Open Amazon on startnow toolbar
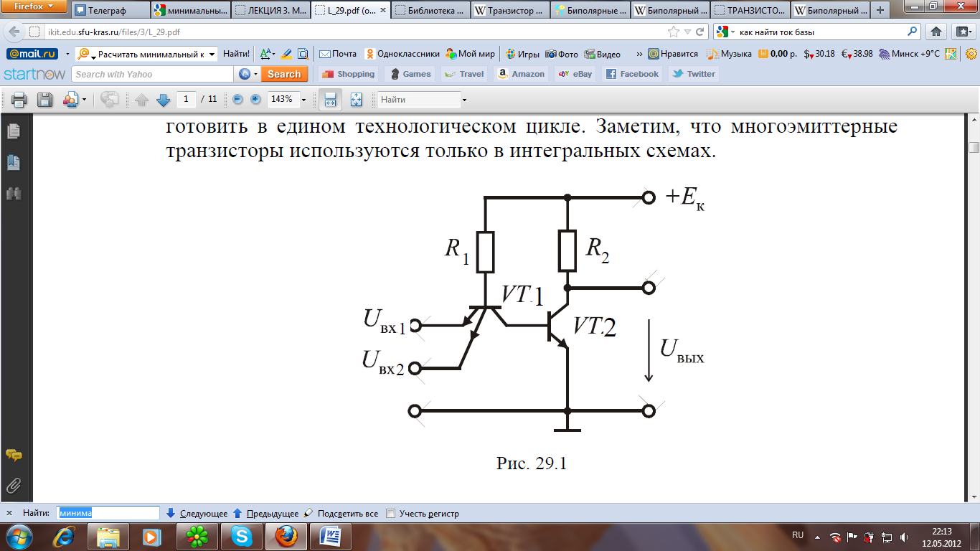This screenshot has height=551, width=980. point(521,74)
